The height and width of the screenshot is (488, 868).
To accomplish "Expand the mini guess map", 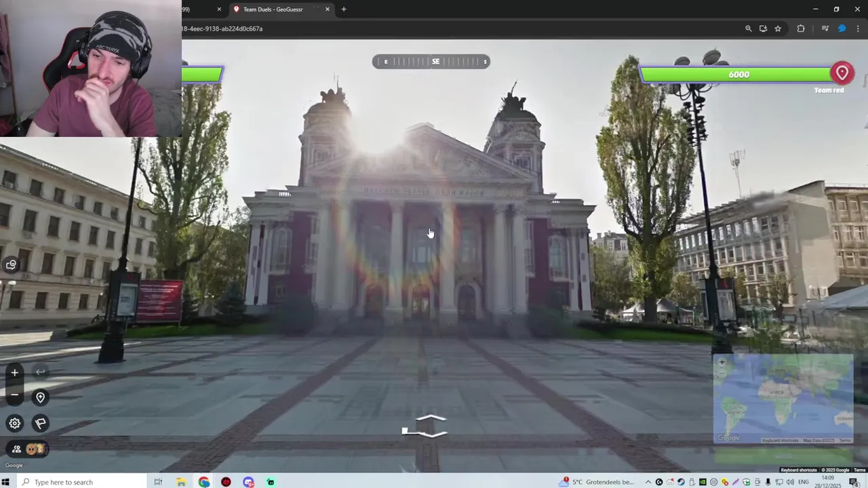I will [x=783, y=399].
